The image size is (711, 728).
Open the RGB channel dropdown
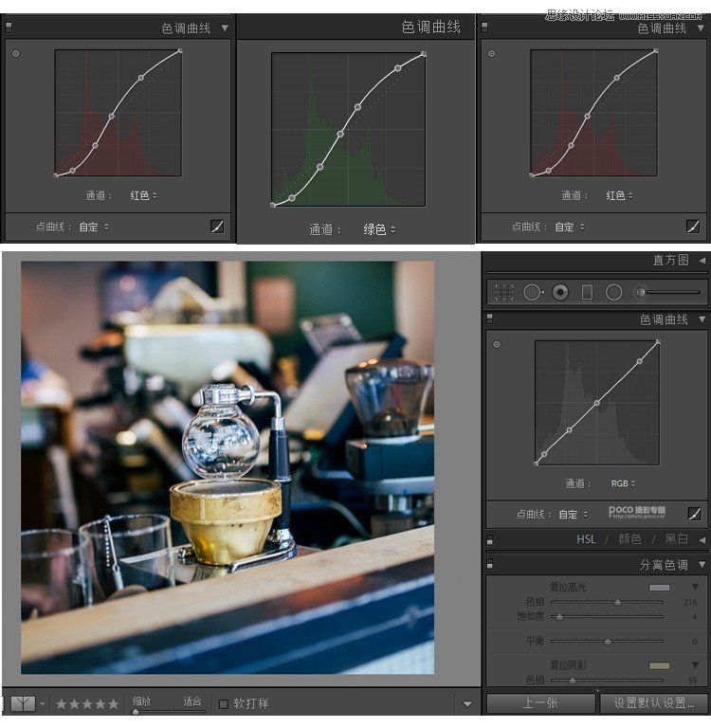623,483
